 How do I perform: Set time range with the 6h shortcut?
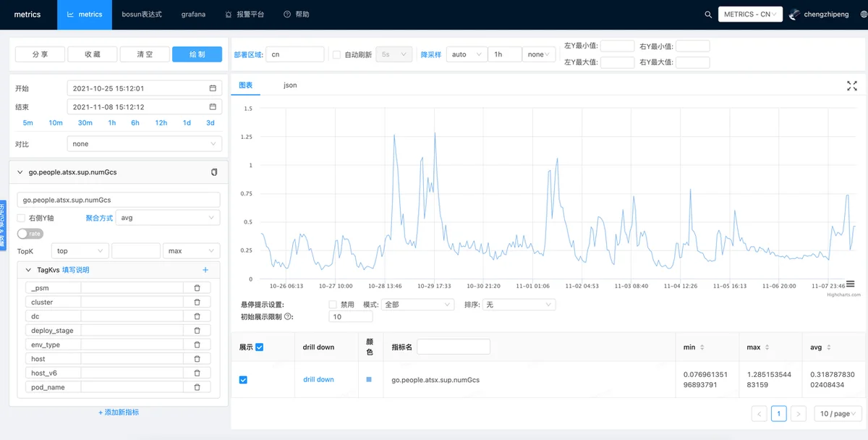point(135,123)
